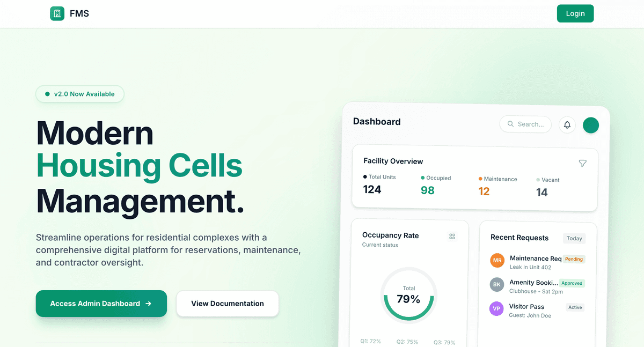
Task: Open the green user avatar
Action: pyautogui.click(x=590, y=125)
